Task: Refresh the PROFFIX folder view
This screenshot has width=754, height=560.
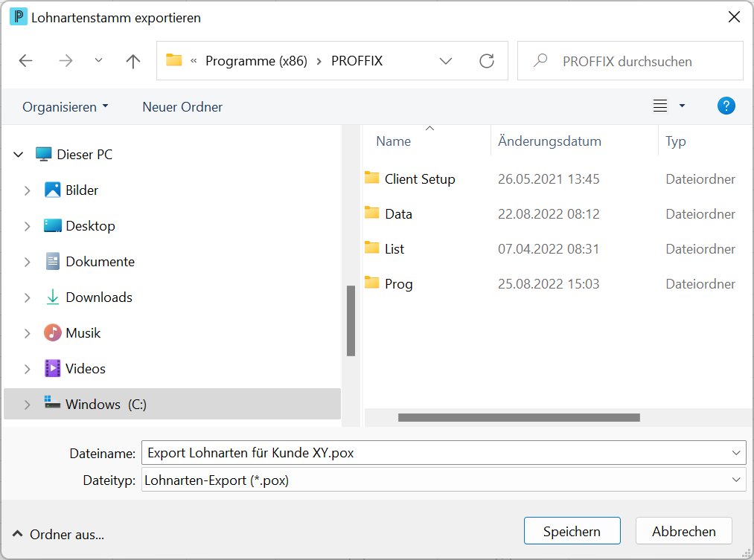Action: 487,61
